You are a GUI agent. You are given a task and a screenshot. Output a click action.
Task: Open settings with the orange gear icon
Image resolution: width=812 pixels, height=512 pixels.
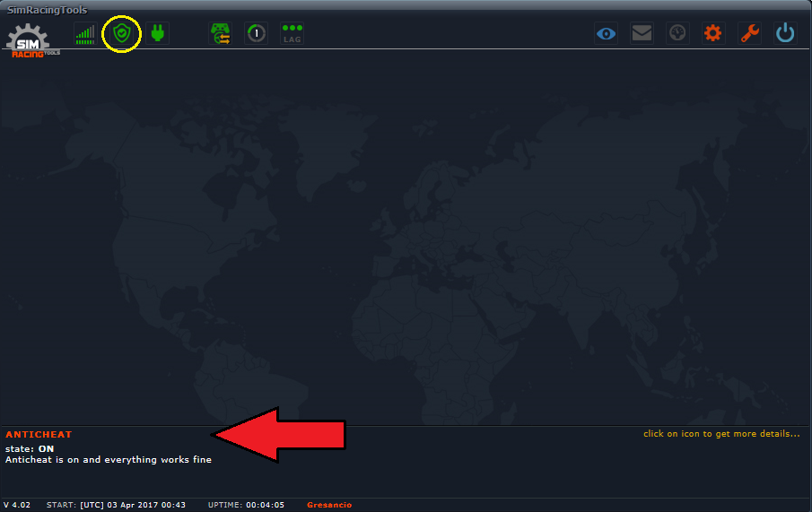tap(713, 34)
